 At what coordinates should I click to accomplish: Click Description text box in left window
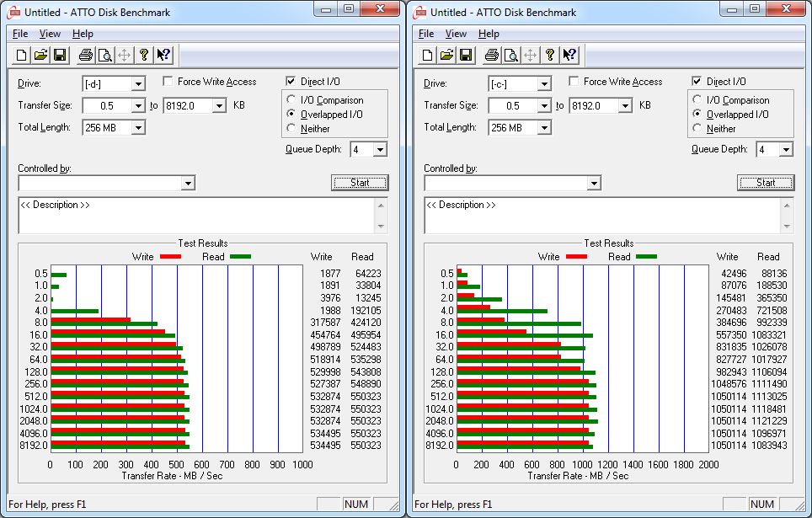pos(196,215)
